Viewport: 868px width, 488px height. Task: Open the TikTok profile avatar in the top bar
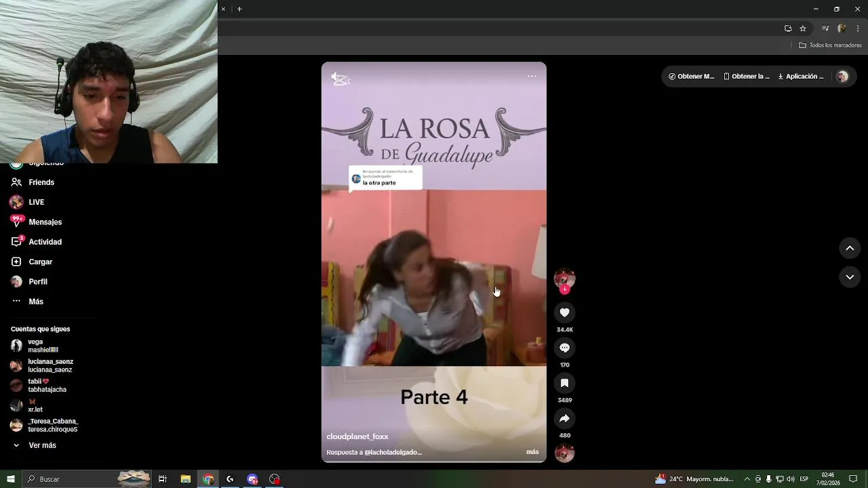point(842,77)
